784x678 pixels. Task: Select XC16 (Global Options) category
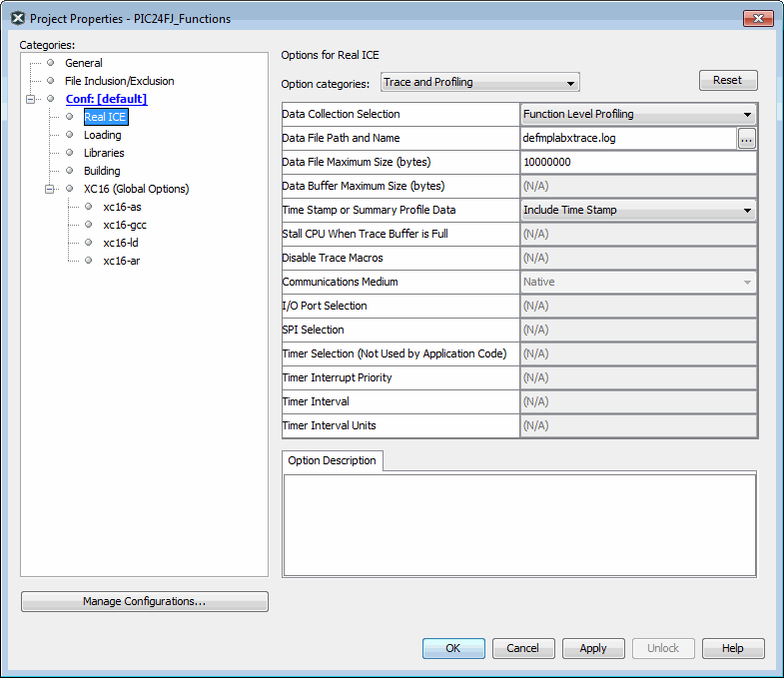point(136,189)
